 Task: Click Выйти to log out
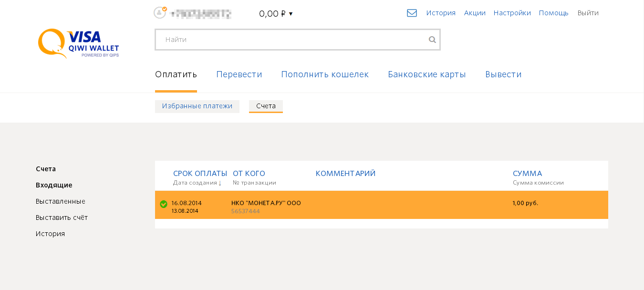coord(588,13)
